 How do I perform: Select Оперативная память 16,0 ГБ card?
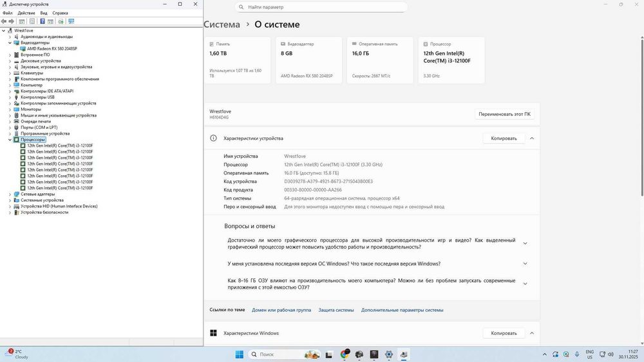pyautogui.click(x=380, y=61)
